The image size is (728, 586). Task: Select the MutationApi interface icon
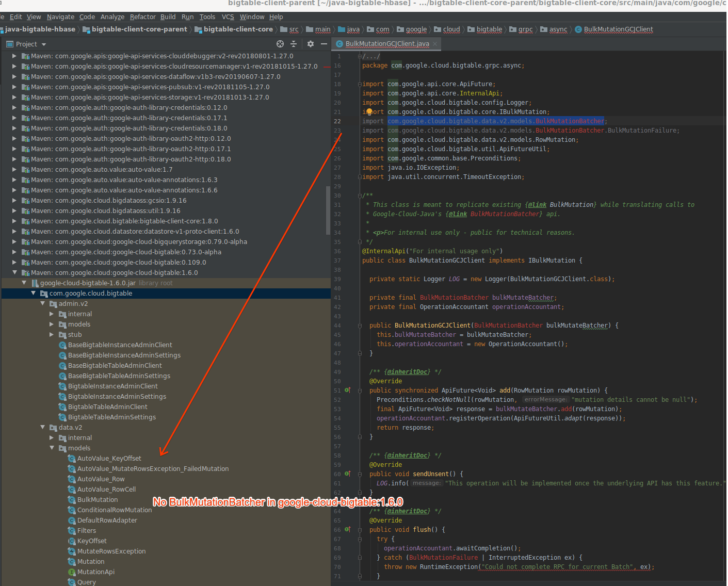[72, 572]
